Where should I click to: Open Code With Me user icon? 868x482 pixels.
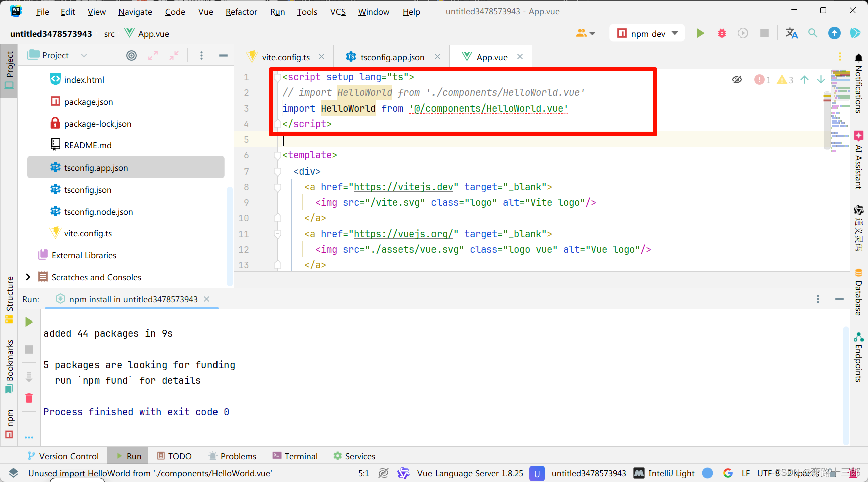(585, 33)
